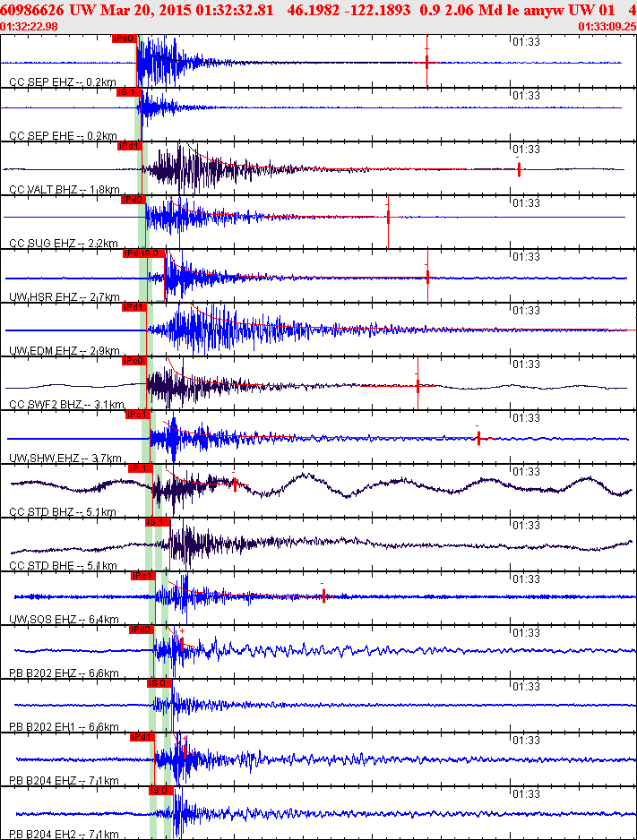Select the iPc0 pick flag on CC SEP EHZ

(x=124, y=39)
